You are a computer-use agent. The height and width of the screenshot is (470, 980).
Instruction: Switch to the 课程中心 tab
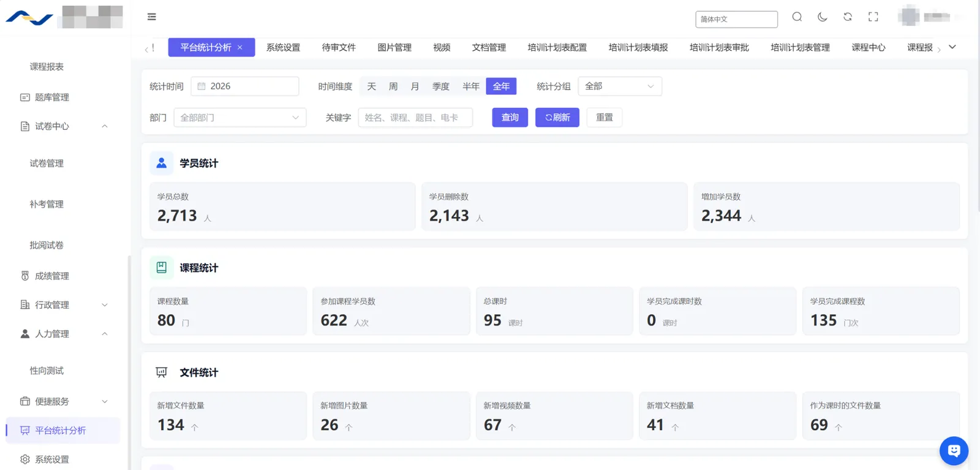coord(869,47)
